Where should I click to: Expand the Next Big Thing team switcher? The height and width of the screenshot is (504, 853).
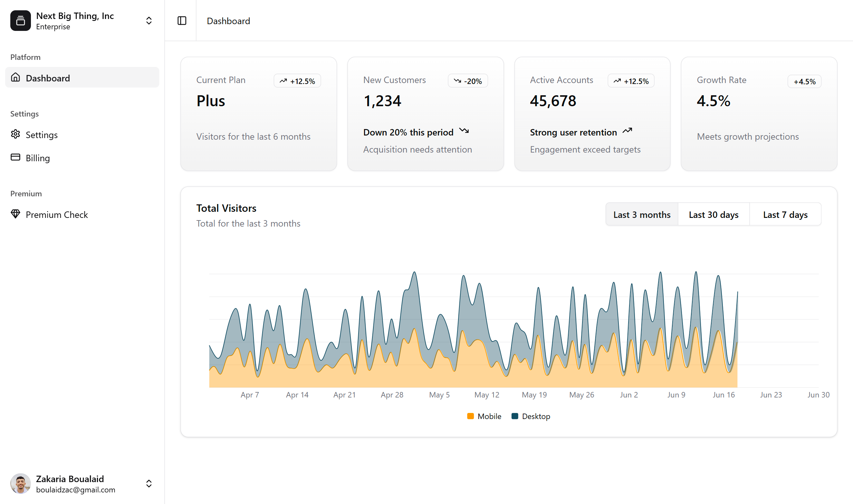(149, 21)
